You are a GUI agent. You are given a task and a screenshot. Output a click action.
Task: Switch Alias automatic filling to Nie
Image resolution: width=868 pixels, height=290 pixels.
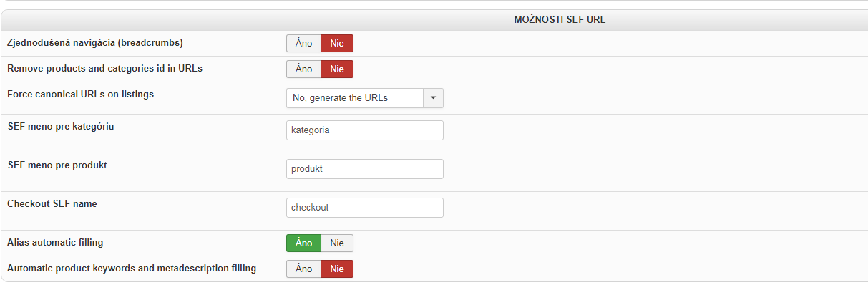[337, 243]
